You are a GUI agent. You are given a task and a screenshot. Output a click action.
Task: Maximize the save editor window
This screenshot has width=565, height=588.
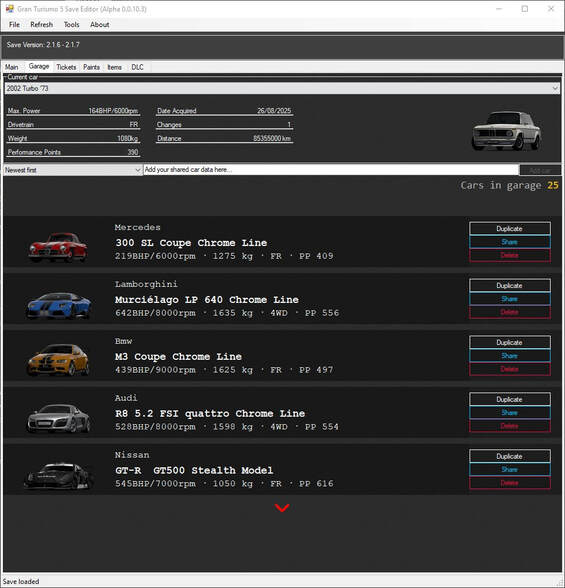coord(525,9)
